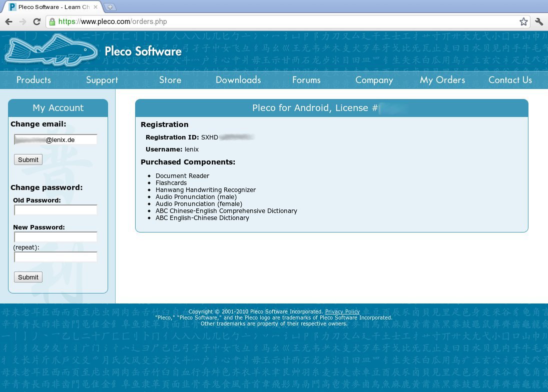This screenshot has height=392, width=548.
Task: Go to the Store page
Action: tap(170, 80)
